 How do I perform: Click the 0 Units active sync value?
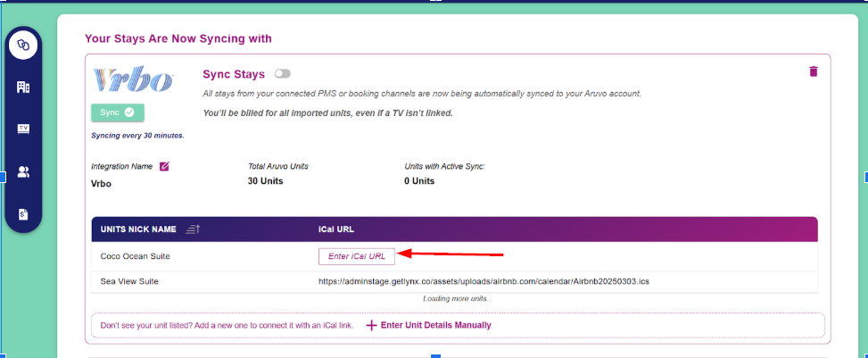click(419, 181)
